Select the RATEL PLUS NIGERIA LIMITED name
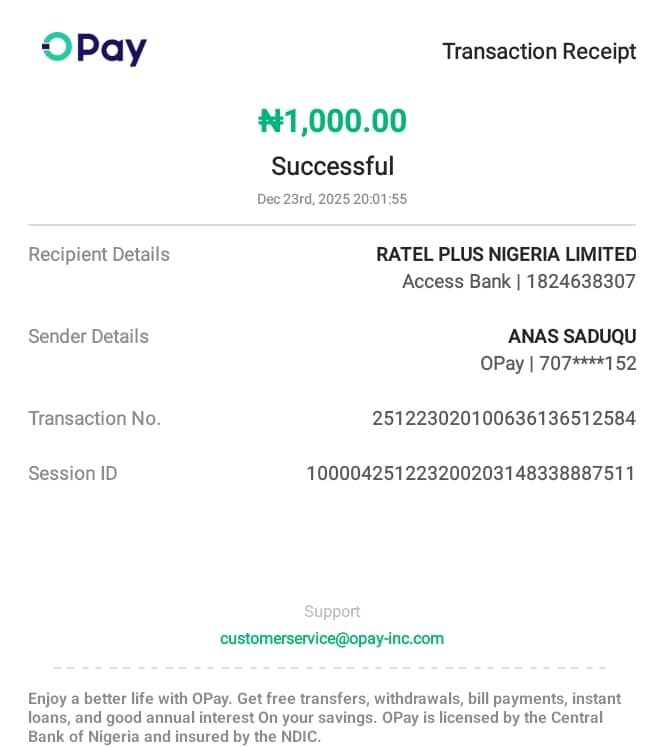The height and width of the screenshot is (747, 664). pos(505,254)
